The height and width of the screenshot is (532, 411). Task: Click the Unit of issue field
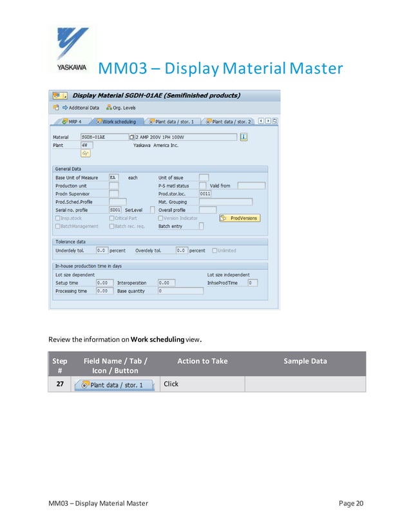click(x=204, y=178)
